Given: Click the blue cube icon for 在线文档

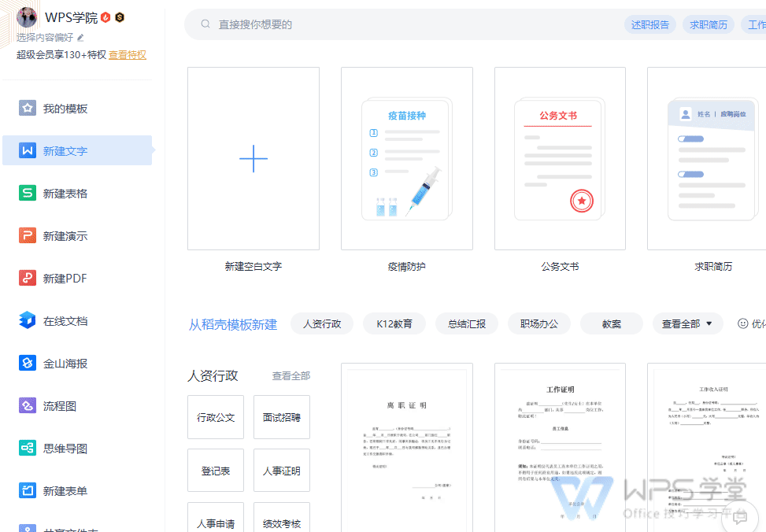Looking at the screenshot, I should click(x=28, y=320).
